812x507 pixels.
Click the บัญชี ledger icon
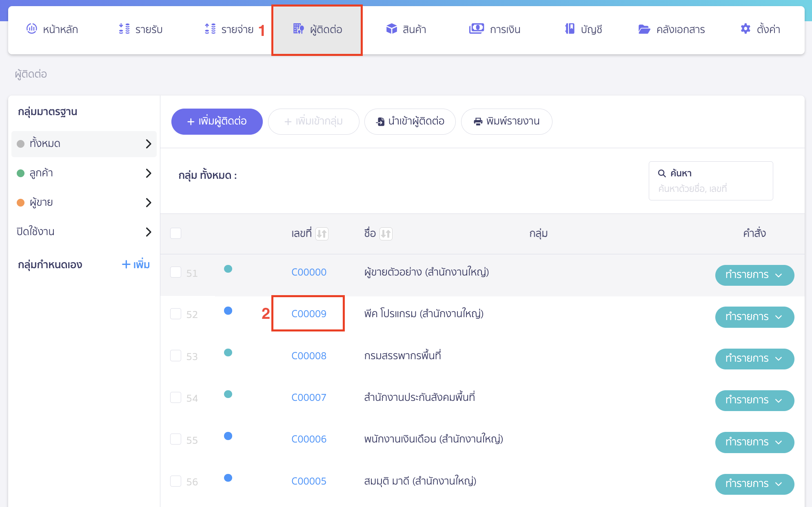pos(568,29)
